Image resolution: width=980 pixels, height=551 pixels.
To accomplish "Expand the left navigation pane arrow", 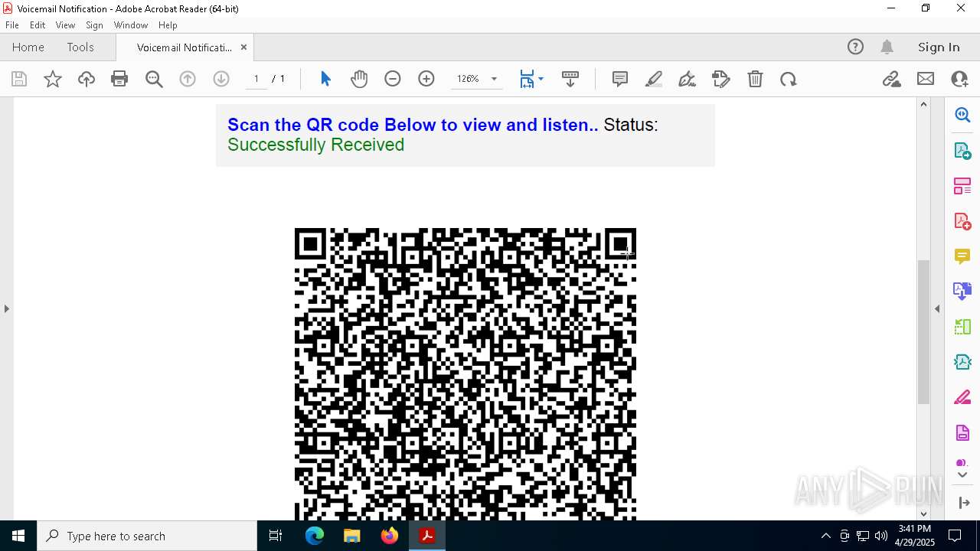I will pyautogui.click(x=7, y=308).
